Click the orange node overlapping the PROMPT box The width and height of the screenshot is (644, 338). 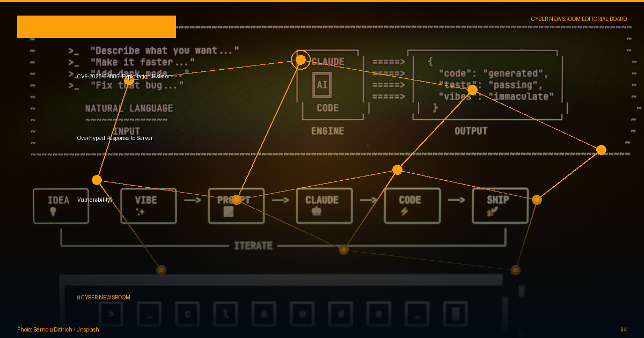[236, 200]
